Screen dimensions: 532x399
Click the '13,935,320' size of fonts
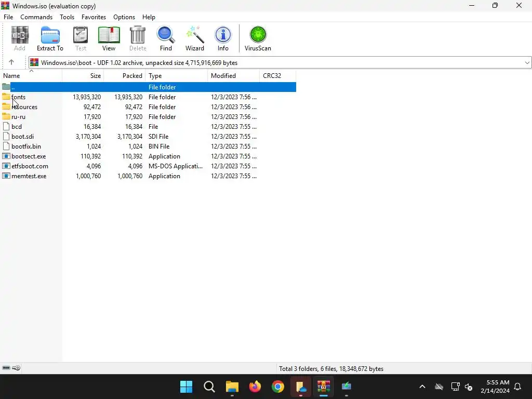(x=87, y=97)
